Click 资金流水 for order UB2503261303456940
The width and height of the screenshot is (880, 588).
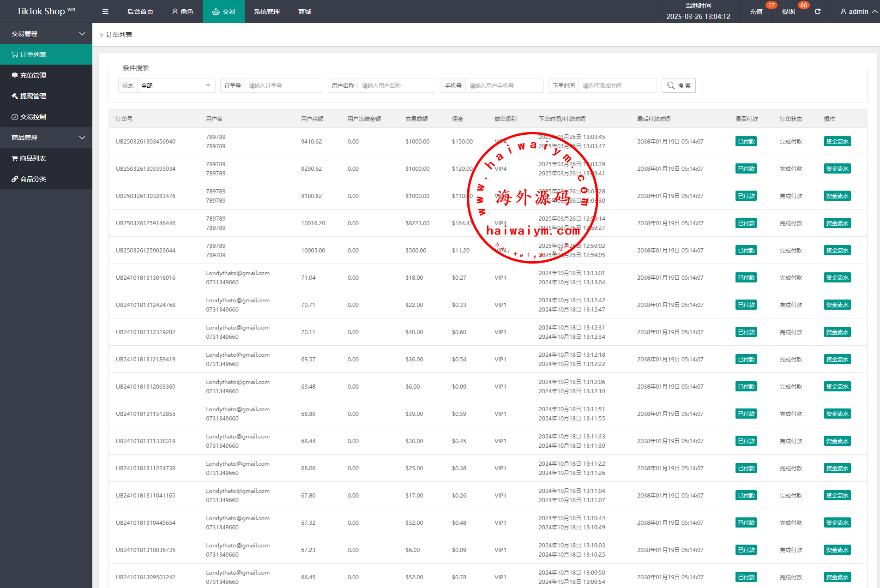(x=837, y=142)
